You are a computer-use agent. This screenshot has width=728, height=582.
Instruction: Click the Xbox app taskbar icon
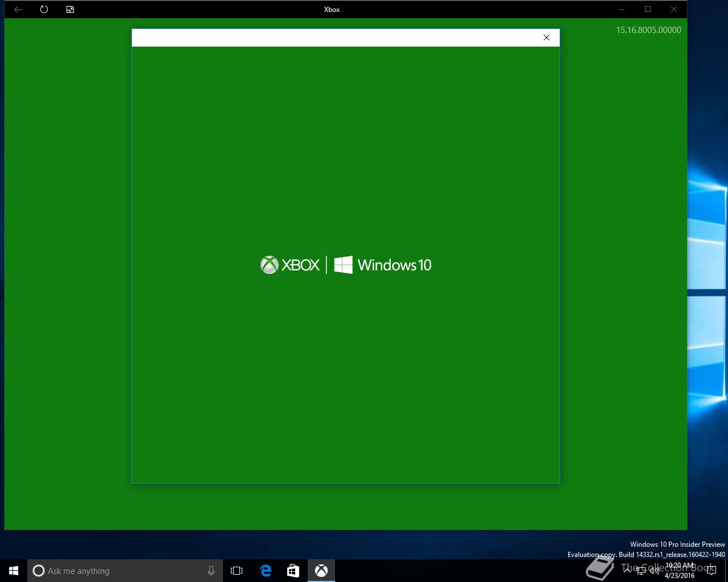pos(321,571)
